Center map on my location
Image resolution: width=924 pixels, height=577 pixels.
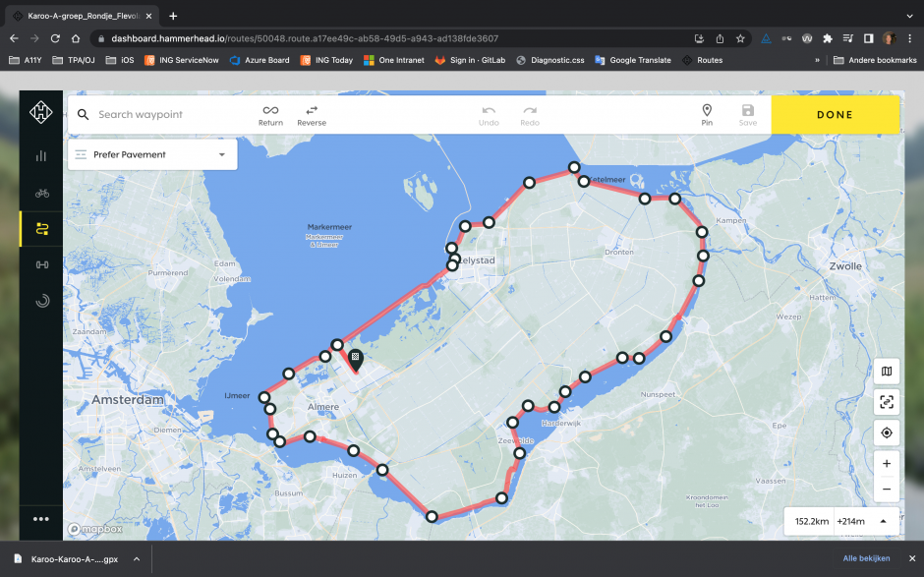point(887,433)
